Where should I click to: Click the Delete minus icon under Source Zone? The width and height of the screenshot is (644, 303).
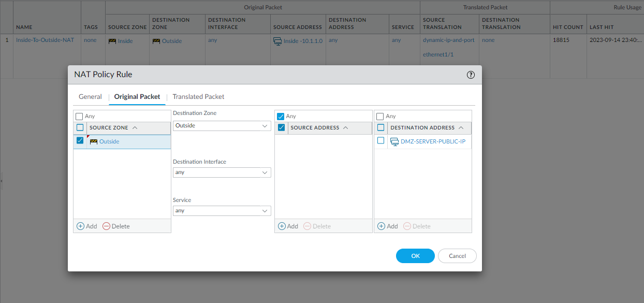click(x=106, y=226)
